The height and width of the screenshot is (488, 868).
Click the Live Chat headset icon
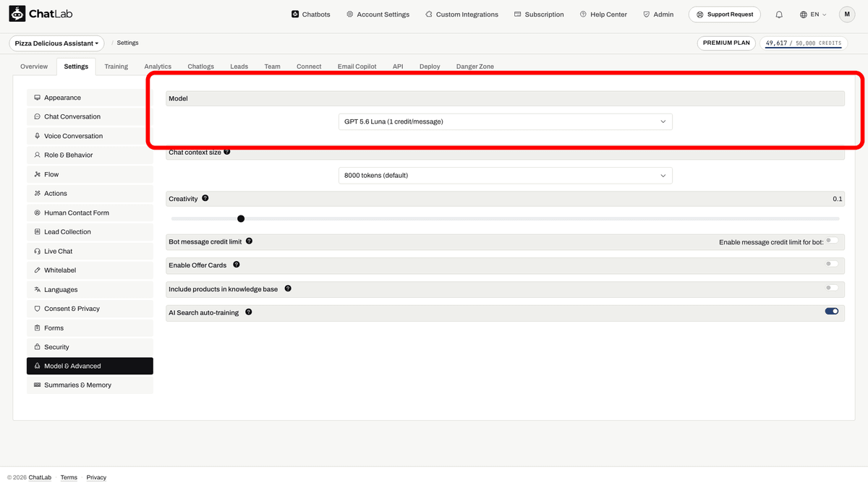[x=37, y=251]
